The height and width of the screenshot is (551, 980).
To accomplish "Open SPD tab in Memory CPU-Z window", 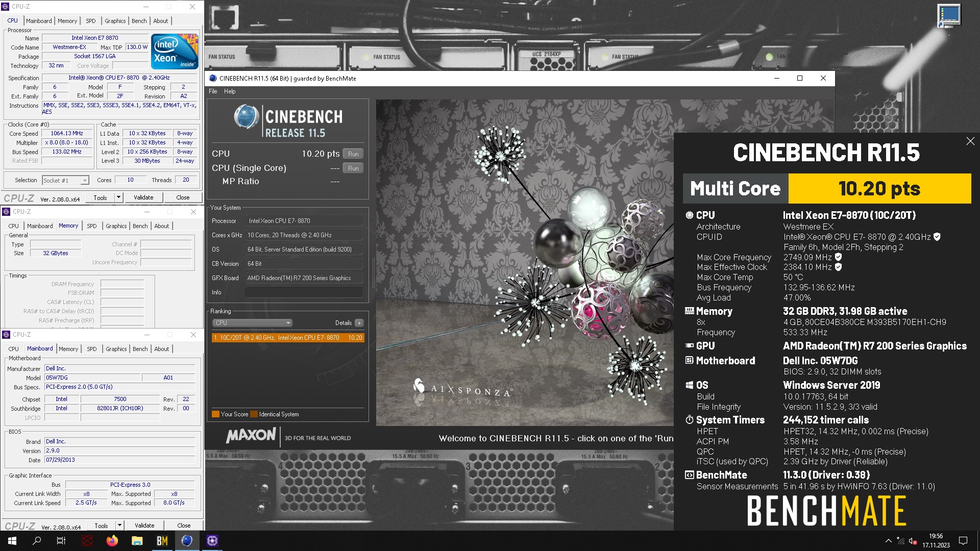I will coord(92,226).
